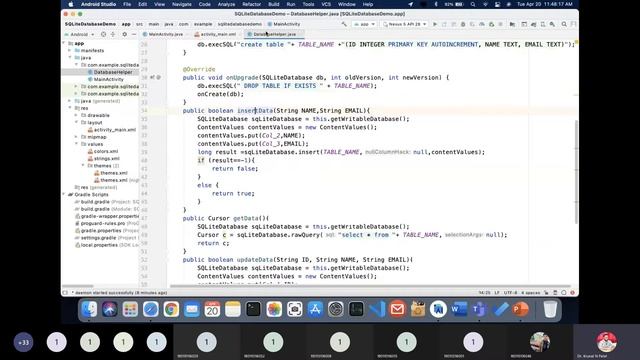Collapse the Project panel with the minus icon
Image resolution: width=640 pixels, height=360 pixels.
[134, 34]
